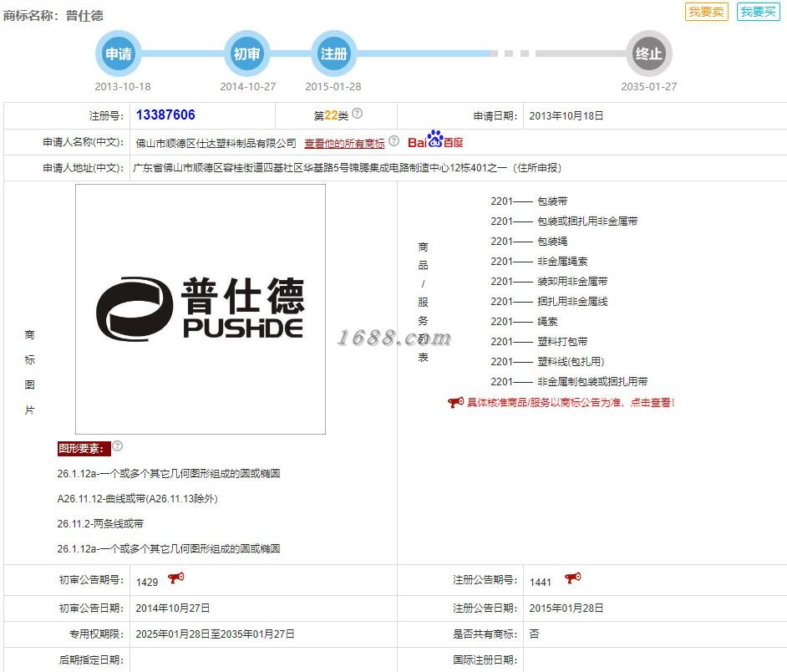Click help icon beside 图形要素
787x672 pixels.
tap(118, 446)
